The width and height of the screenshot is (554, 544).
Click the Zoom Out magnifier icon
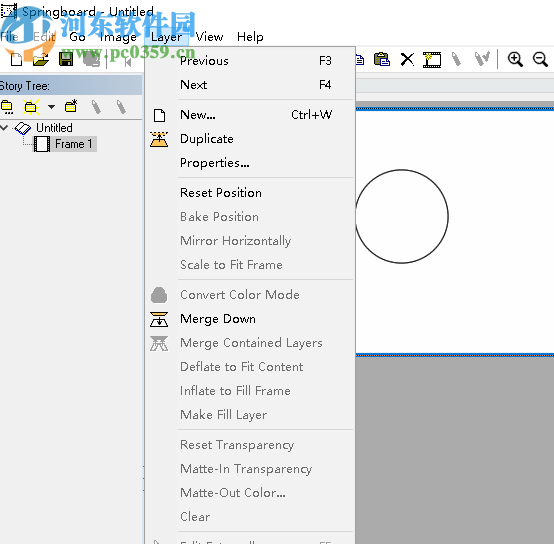click(541, 59)
